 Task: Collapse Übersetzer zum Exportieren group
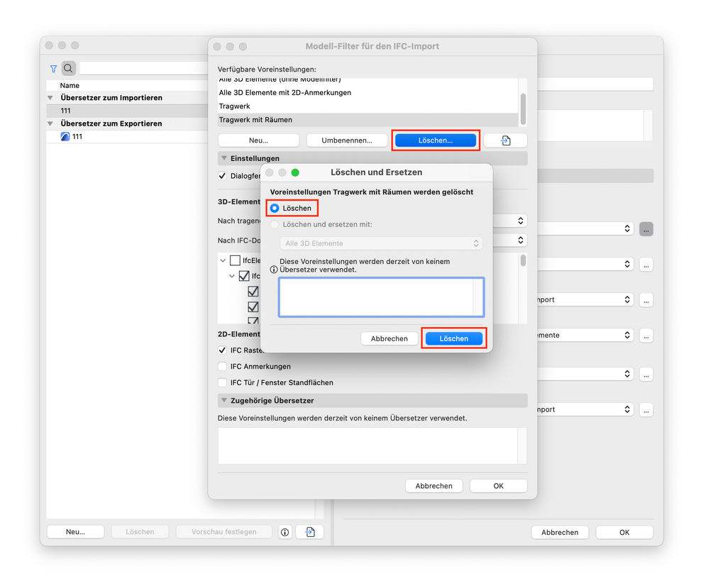[x=50, y=123]
